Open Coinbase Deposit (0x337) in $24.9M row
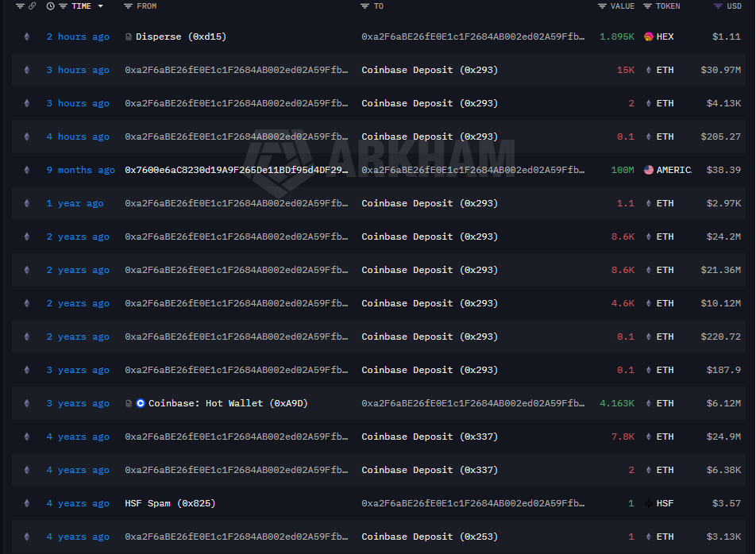This screenshot has height=554, width=756. [x=429, y=437]
